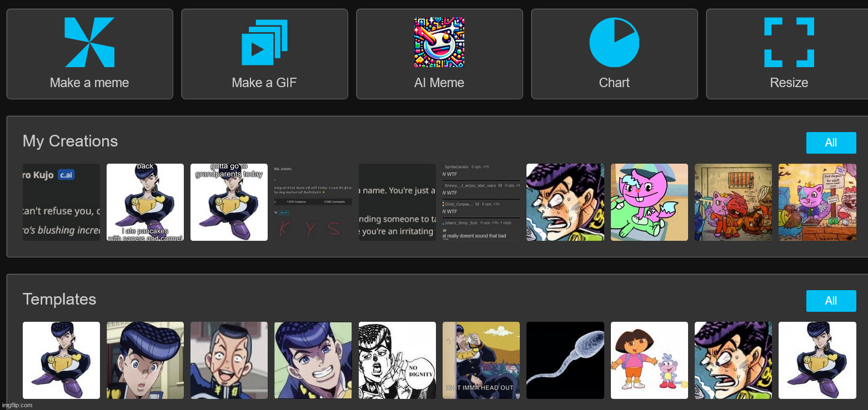The width and height of the screenshot is (868, 410).
Task: Click the Resize corner-brackets icon
Action: (789, 43)
